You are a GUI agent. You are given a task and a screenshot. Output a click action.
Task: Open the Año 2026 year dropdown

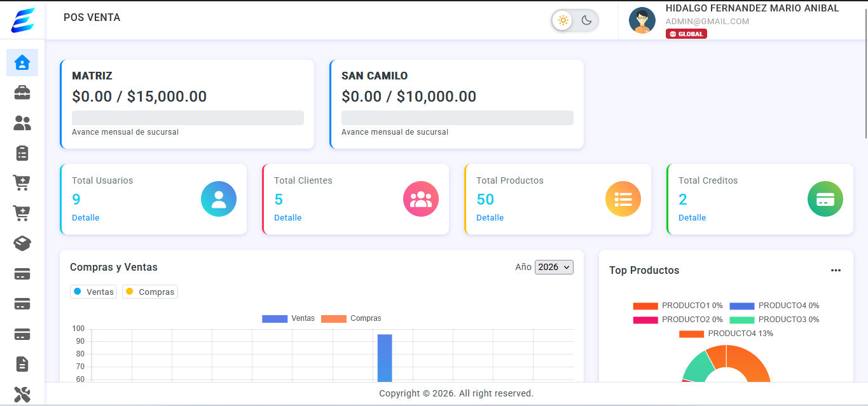[x=554, y=267]
